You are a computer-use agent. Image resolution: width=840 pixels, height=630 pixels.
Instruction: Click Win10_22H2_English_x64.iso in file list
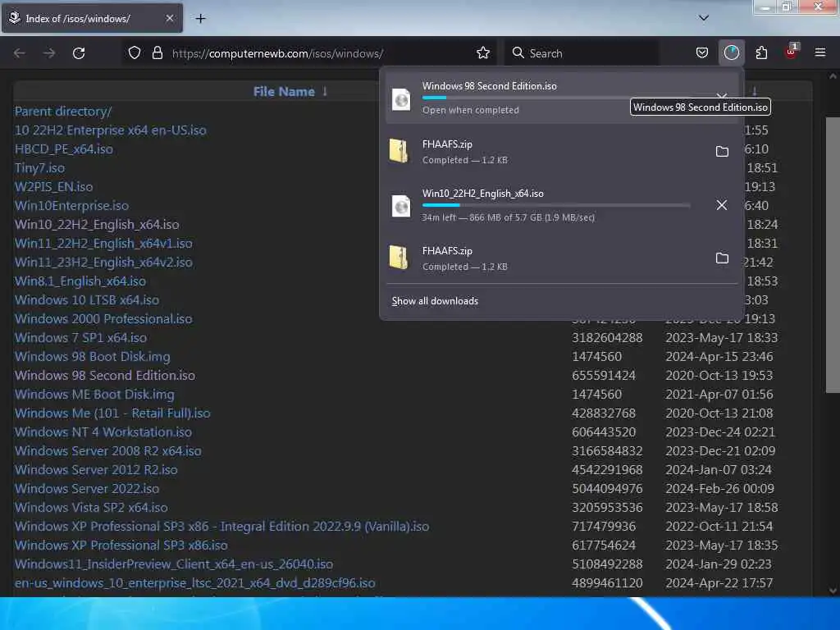point(97,225)
